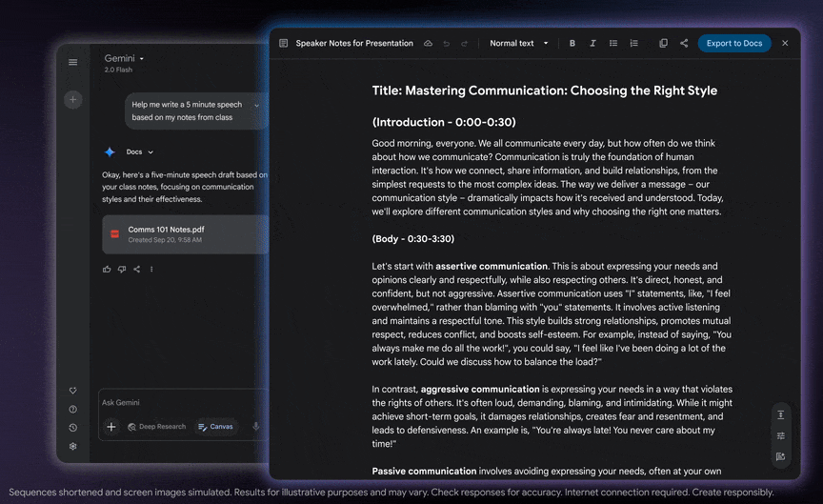The width and height of the screenshot is (823, 504).
Task: Use the microphone for voice input
Action: (x=256, y=427)
